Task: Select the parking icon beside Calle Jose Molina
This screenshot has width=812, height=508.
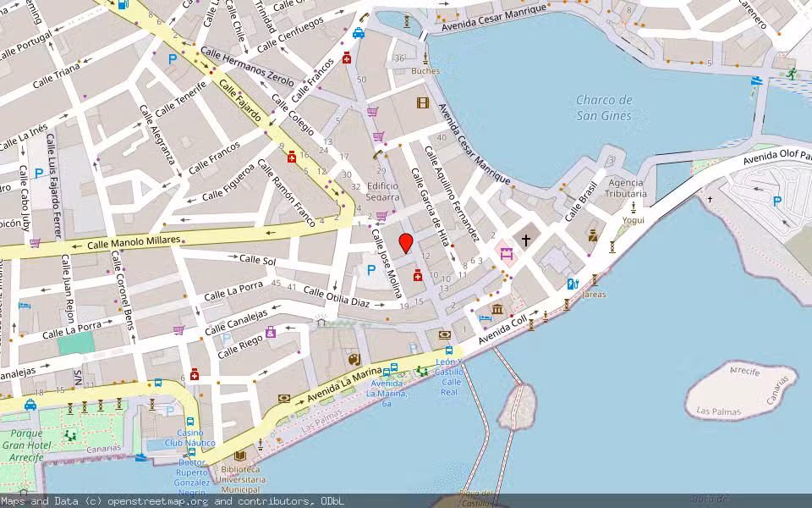Action: pos(370,270)
